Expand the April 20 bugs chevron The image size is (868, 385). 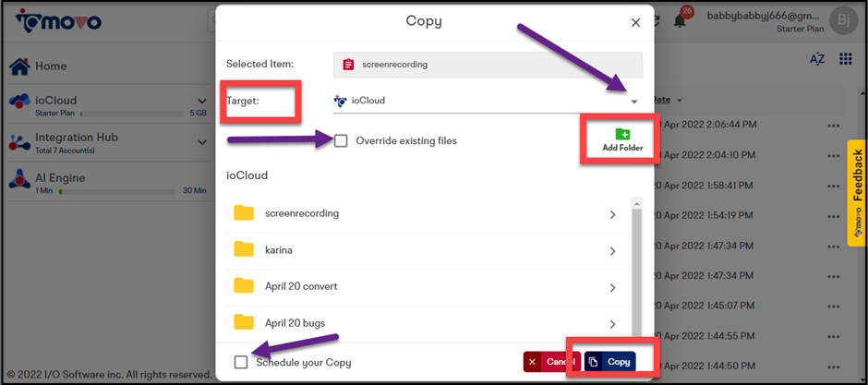[x=613, y=323]
